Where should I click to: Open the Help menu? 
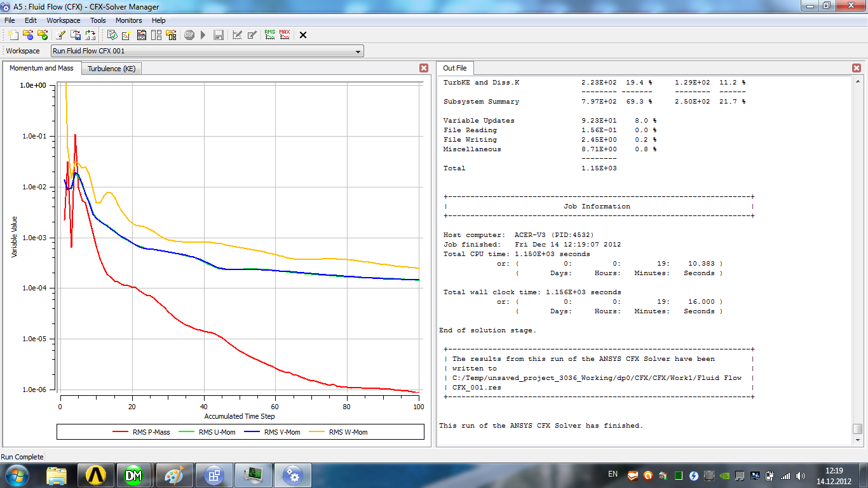(158, 20)
